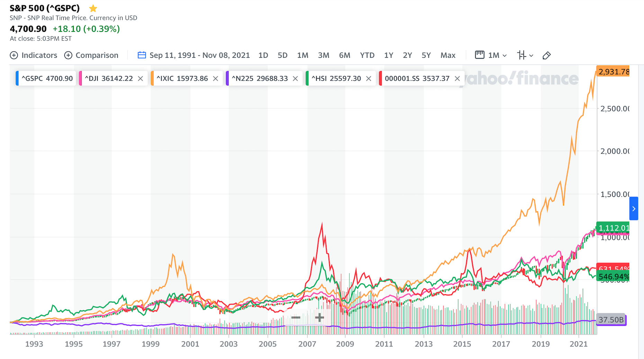The height and width of the screenshot is (359, 644).
Task: Select the 5Y time range
Action: click(426, 55)
